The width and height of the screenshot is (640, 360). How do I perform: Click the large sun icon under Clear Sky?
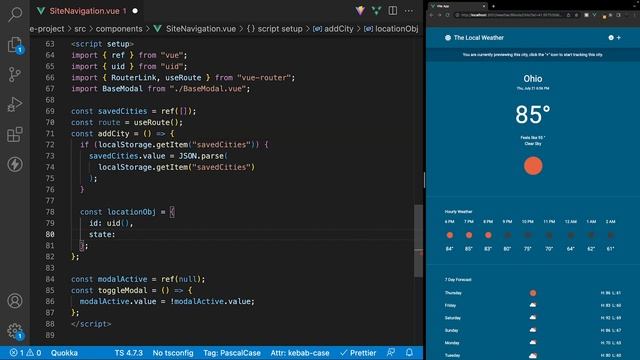(x=533, y=166)
